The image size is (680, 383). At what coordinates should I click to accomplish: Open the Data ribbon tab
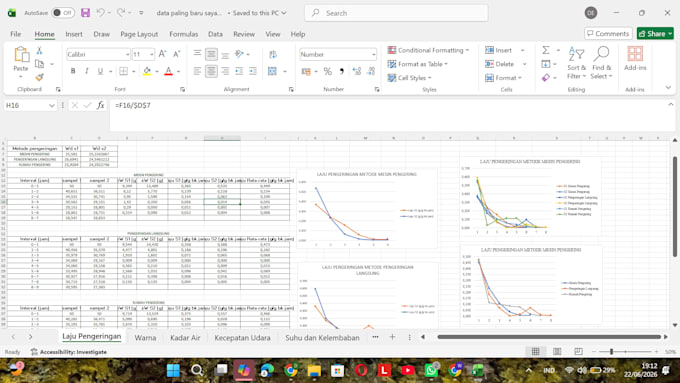215,34
